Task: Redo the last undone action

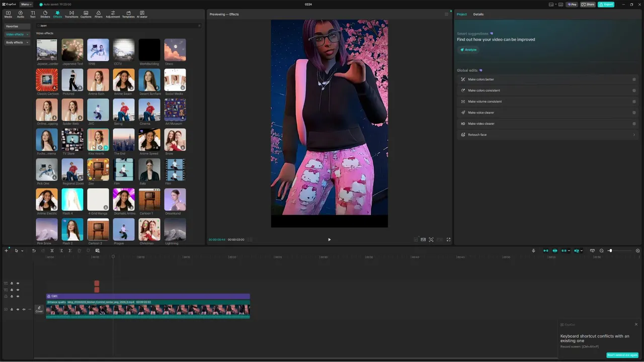Action: pos(43,250)
